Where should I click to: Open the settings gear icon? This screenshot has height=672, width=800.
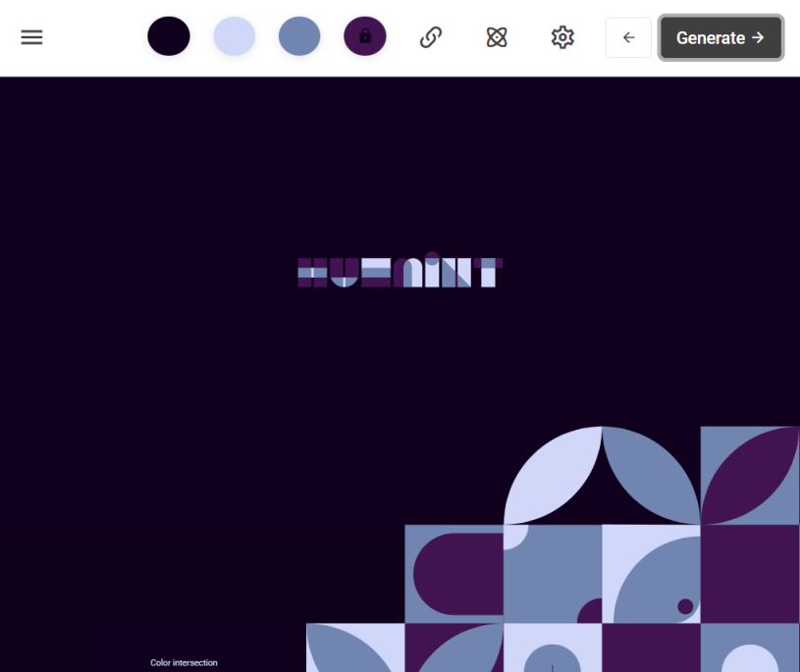[562, 37]
